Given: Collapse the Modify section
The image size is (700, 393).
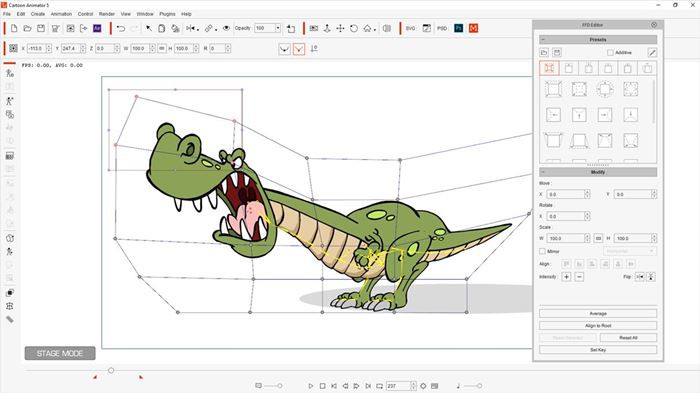Looking at the screenshot, I should pos(543,172).
